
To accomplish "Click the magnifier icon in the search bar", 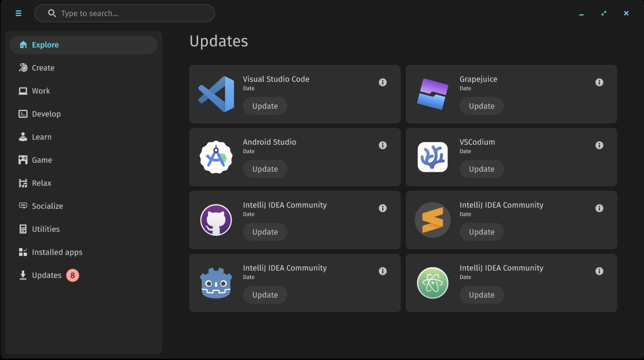I will click(x=52, y=13).
